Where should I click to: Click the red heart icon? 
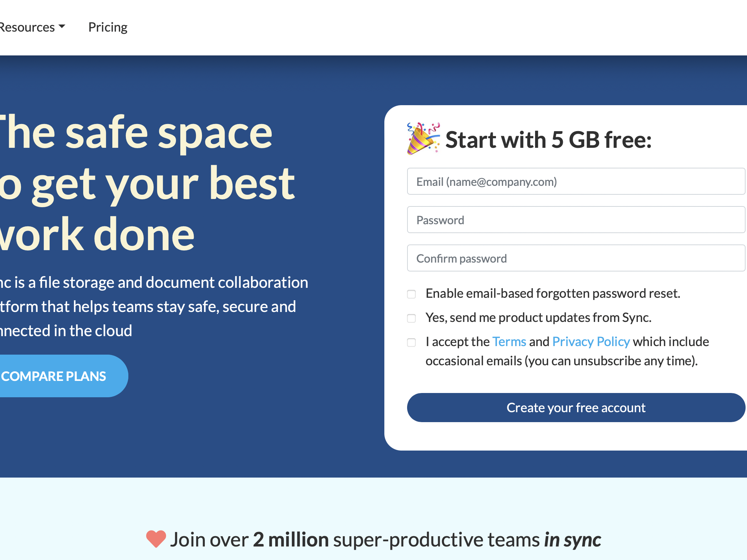coord(156,539)
